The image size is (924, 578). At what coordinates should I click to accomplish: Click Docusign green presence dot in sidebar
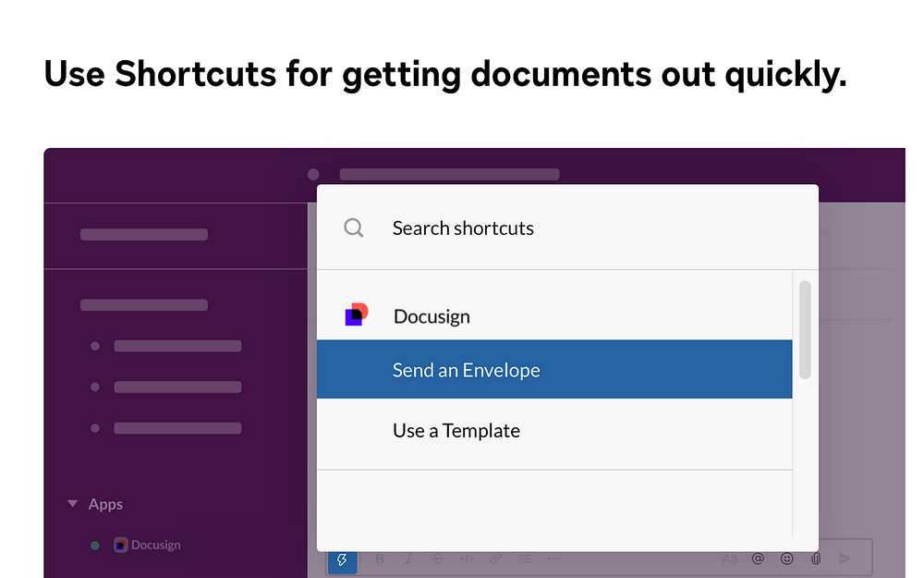point(95,546)
